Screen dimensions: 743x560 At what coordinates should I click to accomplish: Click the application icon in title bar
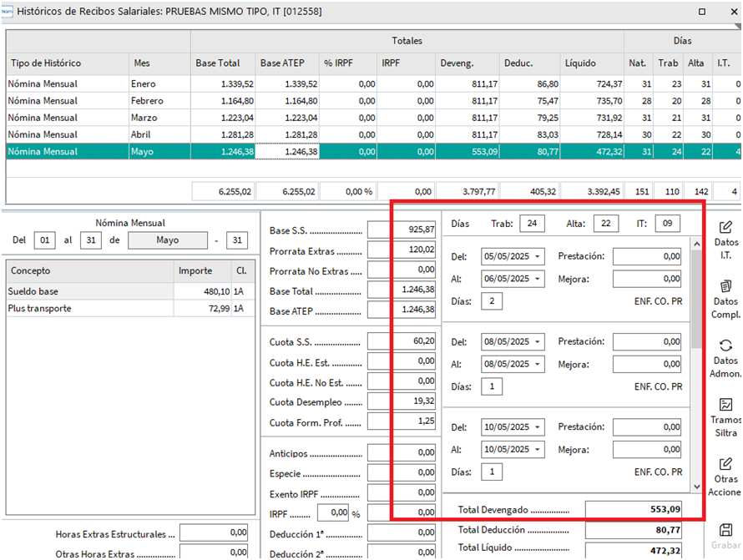(x=7, y=12)
